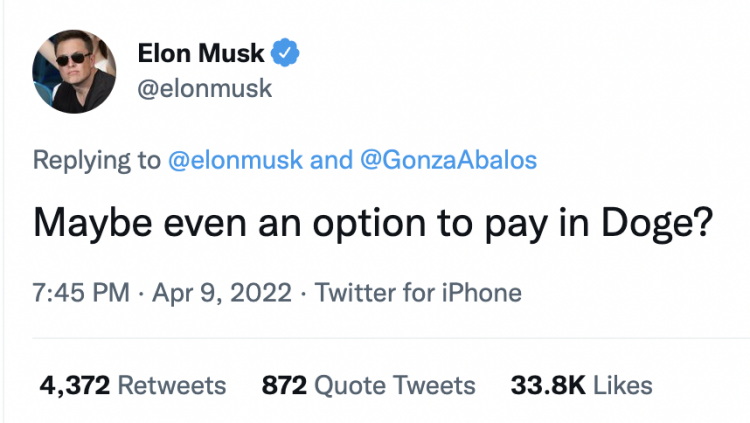Open the Likes label
This screenshot has height=423, width=750.
622,384
